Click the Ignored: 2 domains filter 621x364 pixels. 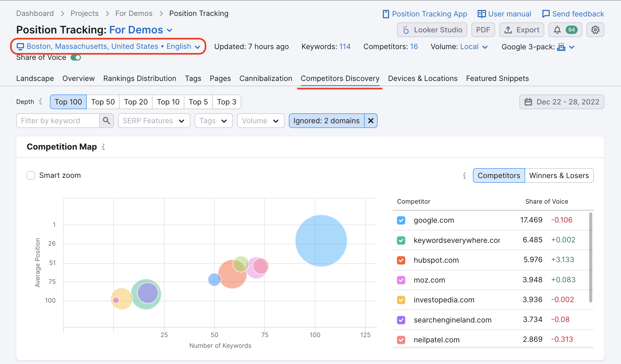point(326,120)
